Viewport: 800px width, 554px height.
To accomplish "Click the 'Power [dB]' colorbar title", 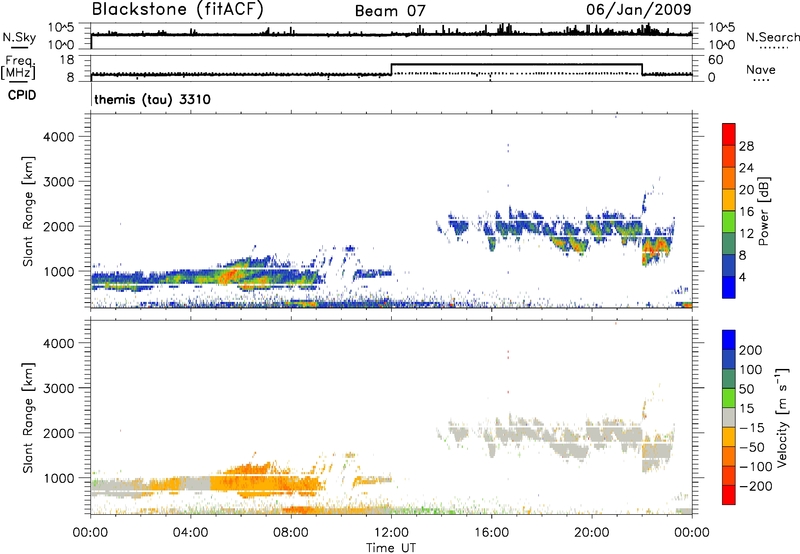I will (764, 211).
